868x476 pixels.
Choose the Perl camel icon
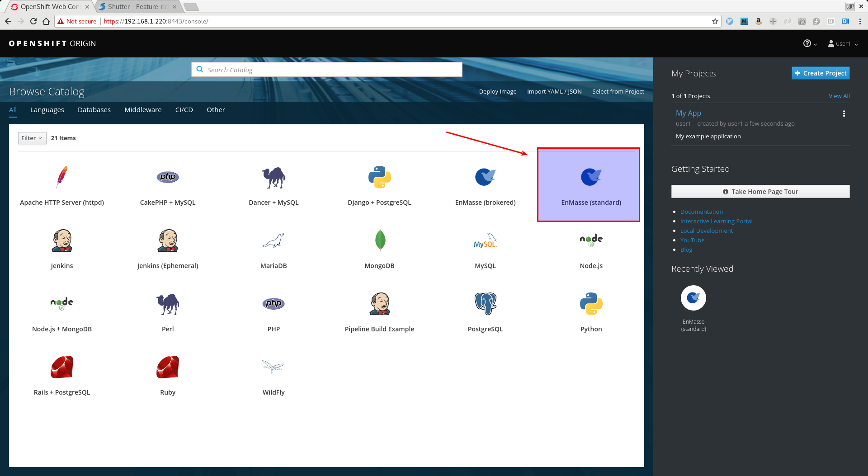point(168,304)
